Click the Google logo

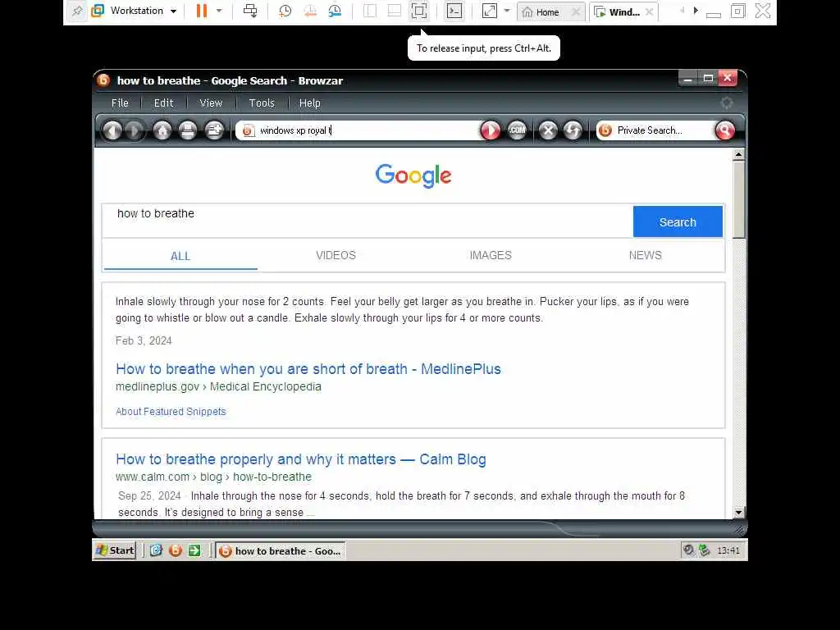pos(413,176)
